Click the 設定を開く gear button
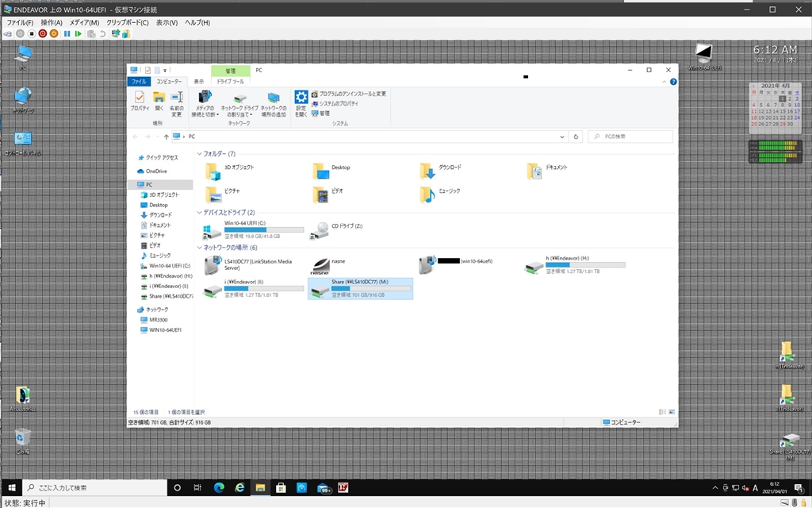Viewport: 812px width, 508px height. coord(301,104)
